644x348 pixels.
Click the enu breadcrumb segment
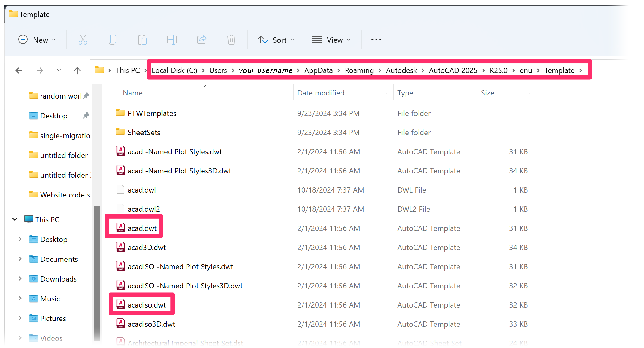click(526, 70)
